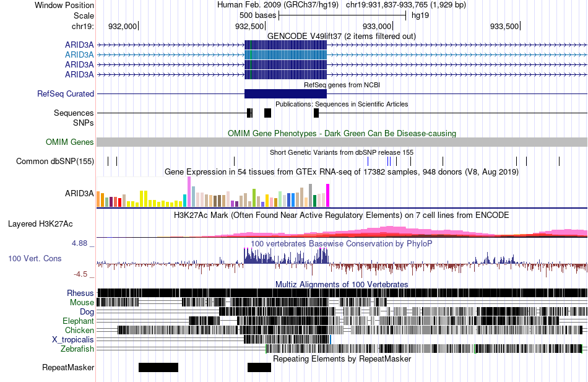This screenshot has width=588, height=382.
Task: Click coordinates 'chr19:931,837-933,765 (1,929 bp)'
Action: click(406, 5)
